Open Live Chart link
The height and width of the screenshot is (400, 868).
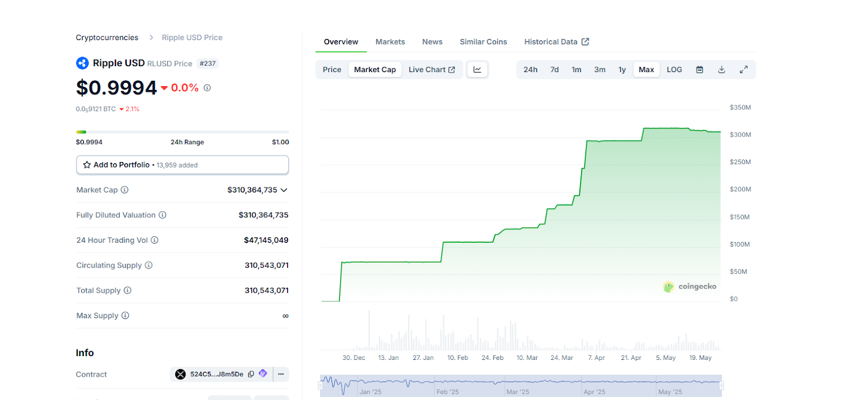pos(432,69)
